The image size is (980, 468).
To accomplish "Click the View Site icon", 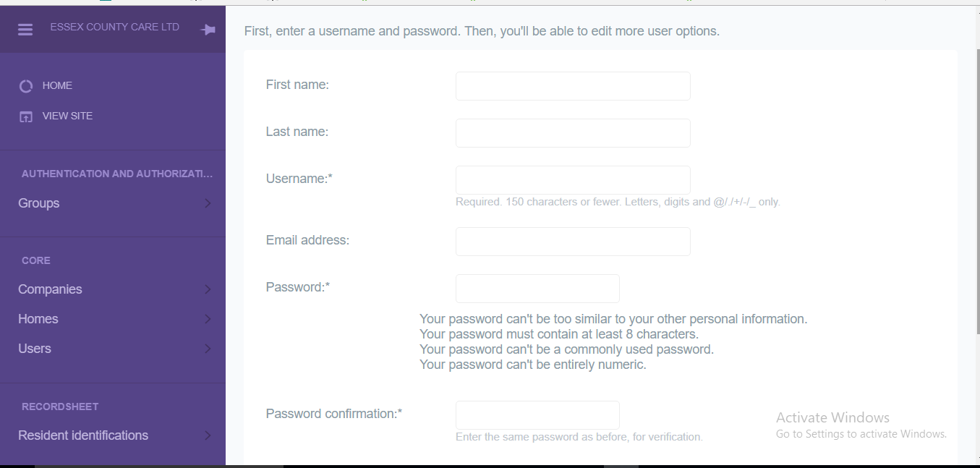I will coord(26,116).
